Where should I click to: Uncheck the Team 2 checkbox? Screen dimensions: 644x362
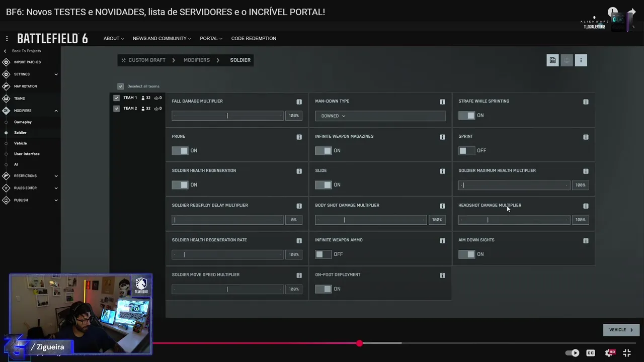(x=117, y=109)
